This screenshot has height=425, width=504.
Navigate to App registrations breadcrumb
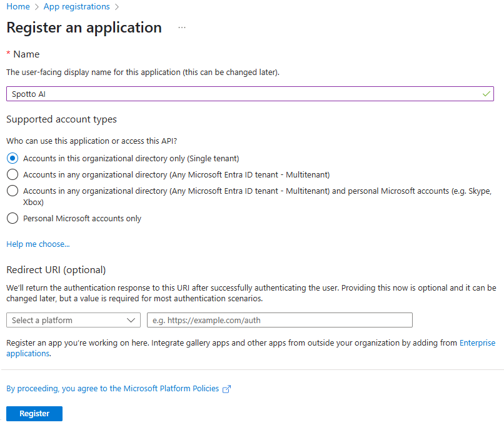point(76,7)
